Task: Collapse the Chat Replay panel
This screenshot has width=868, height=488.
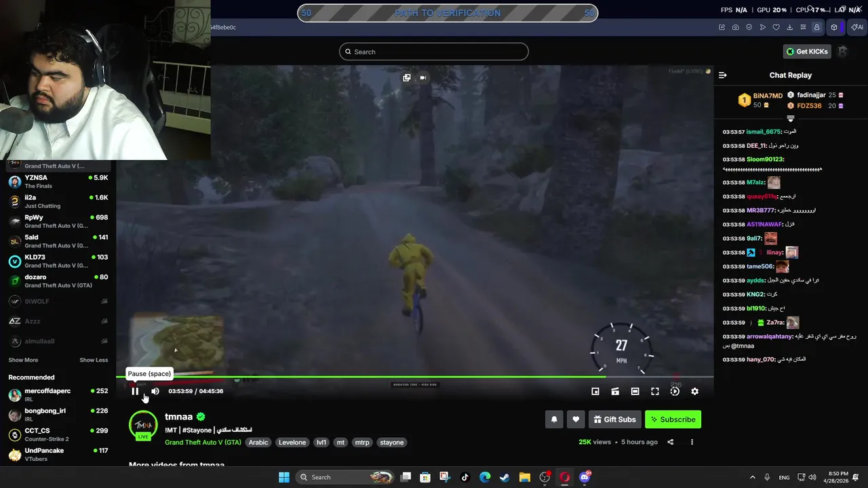Action: (723, 75)
